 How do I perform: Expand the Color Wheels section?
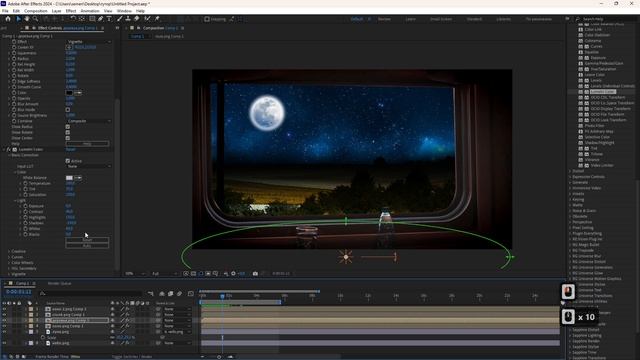[x=9, y=263]
